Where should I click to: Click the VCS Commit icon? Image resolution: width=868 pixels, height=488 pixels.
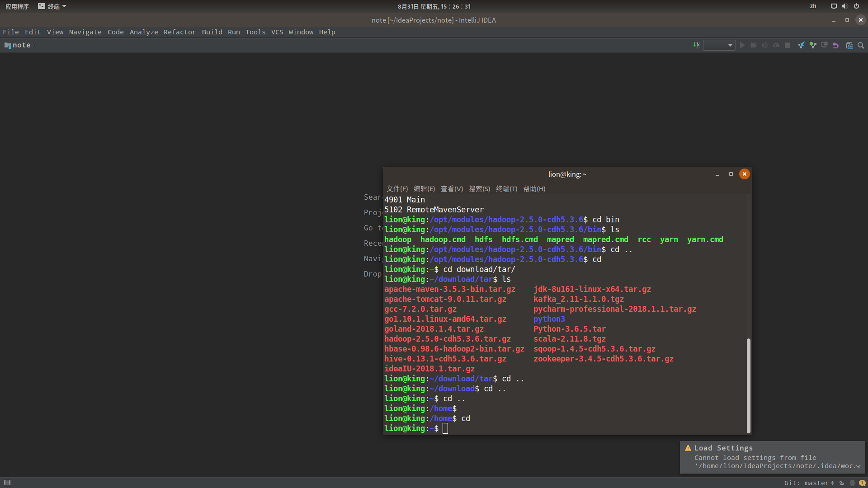813,45
